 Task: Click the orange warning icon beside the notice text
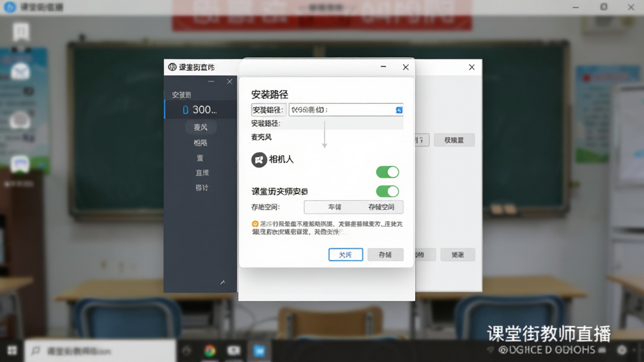(x=255, y=224)
